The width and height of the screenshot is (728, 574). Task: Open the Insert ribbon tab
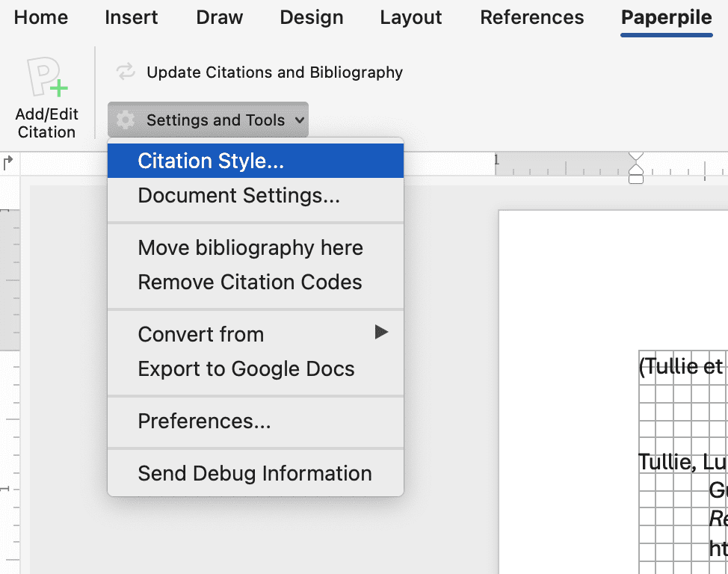click(x=131, y=18)
